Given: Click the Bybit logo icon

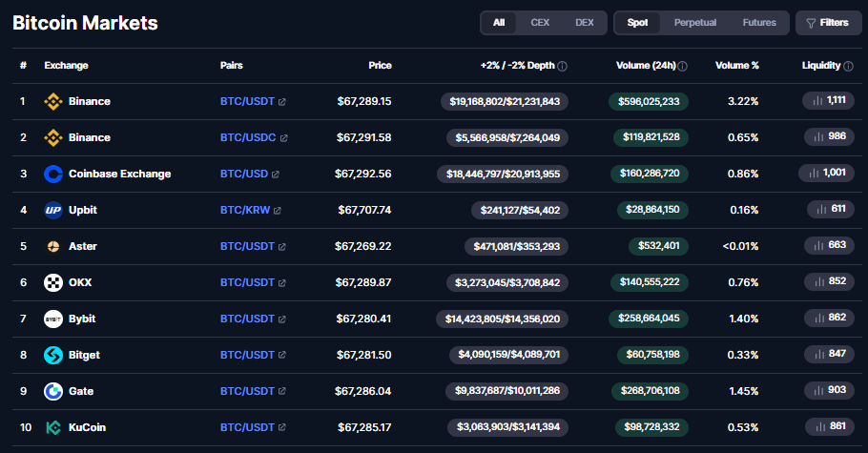Looking at the screenshot, I should [53, 319].
